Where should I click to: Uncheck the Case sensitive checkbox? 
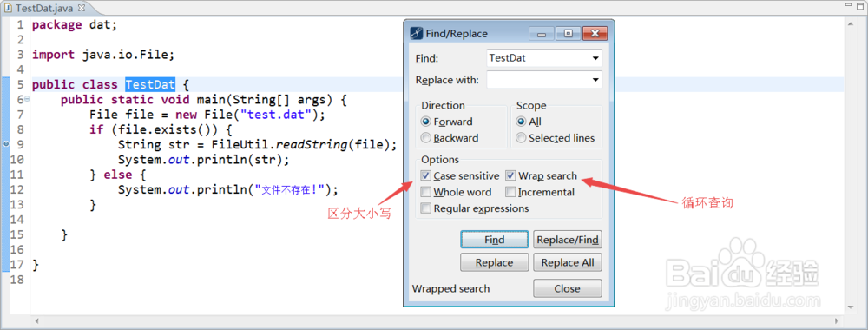(x=425, y=176)
